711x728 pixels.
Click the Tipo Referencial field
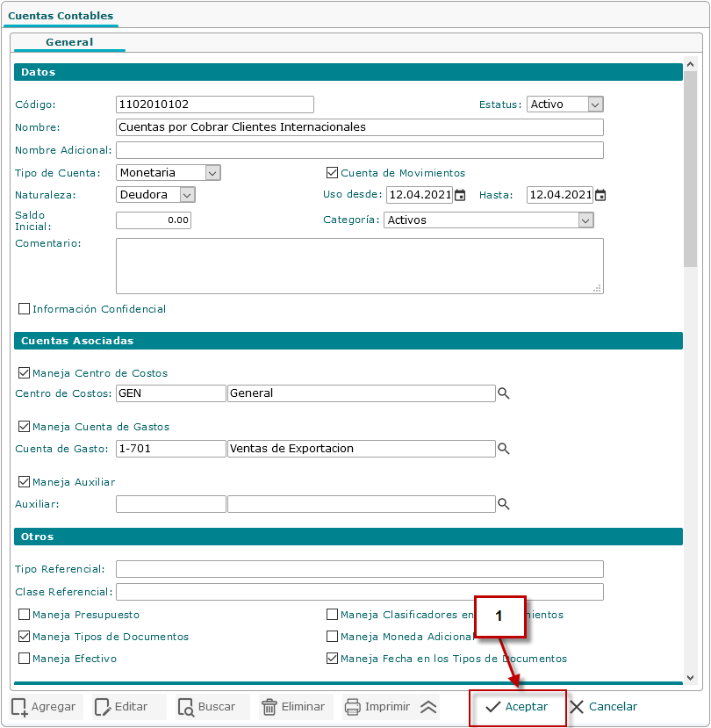360,569
